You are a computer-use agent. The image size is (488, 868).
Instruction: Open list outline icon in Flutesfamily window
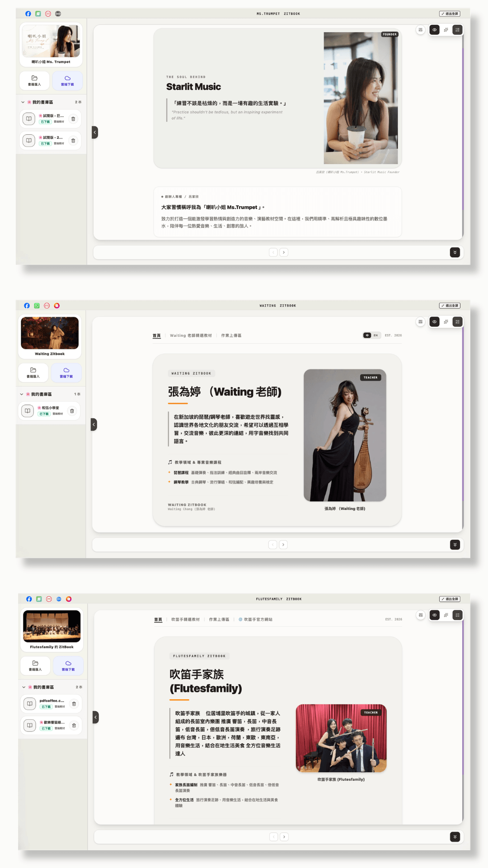[458, 615]
